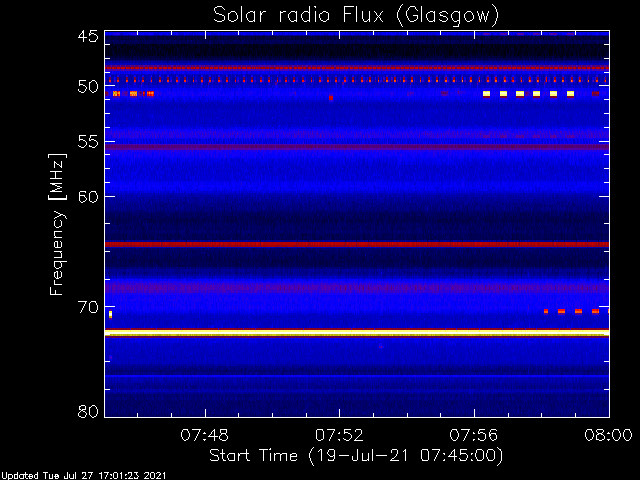This screenshot has height=480, width=640.
Task: Click the bright yellow emission band below 70 MHz
Action: [357, 333]
